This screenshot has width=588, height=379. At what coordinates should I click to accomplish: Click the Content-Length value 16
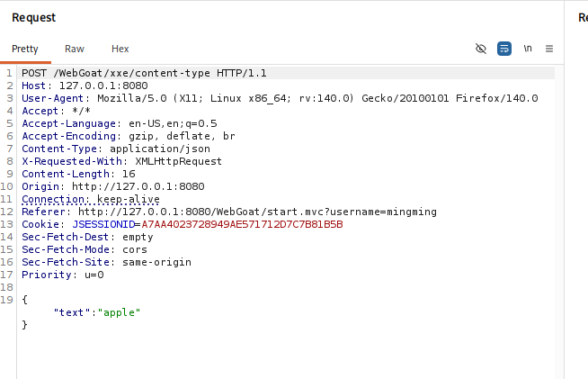tap(129, 174)
